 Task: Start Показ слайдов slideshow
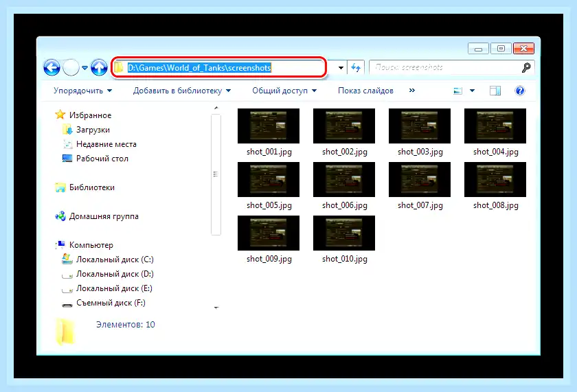pyautogui.click(x=365, y=91)
